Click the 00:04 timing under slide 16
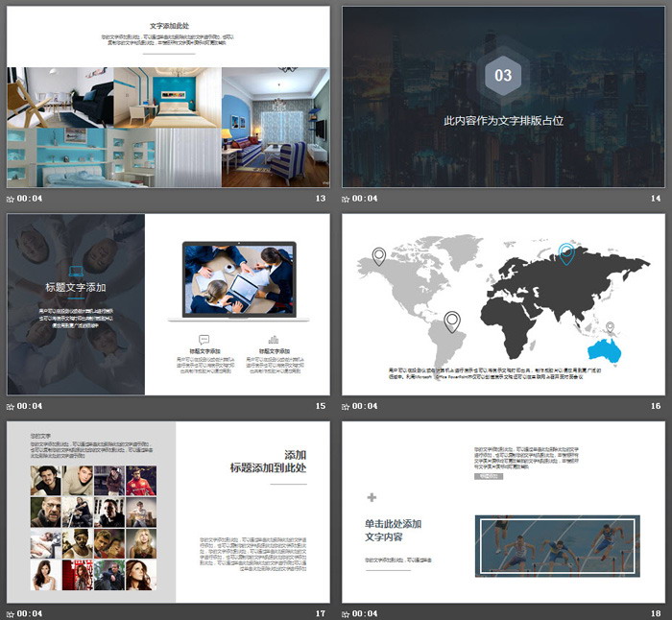 (x=366, y=406)
